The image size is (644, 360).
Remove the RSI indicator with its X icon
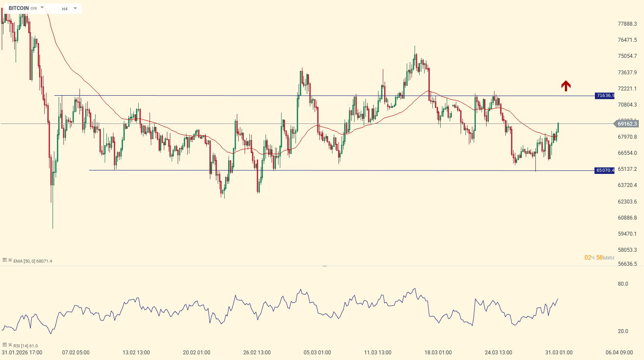pyautogui.click(x=10, y=344)
